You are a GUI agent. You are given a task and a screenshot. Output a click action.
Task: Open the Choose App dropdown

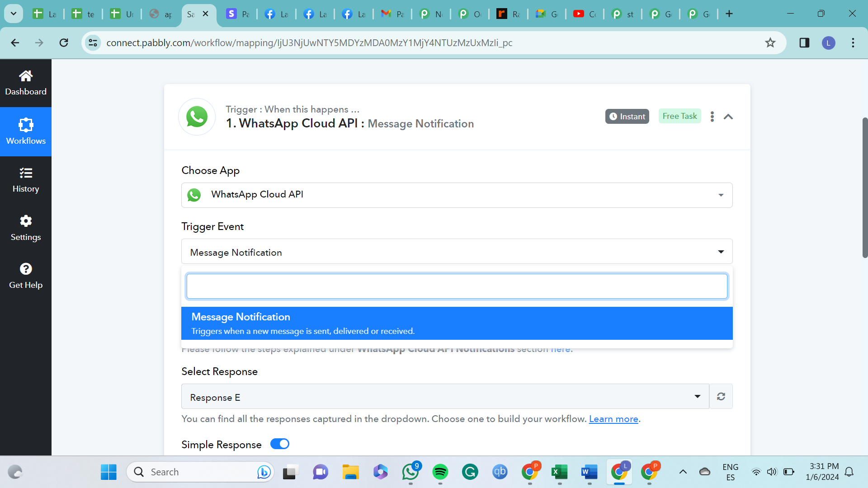tap(457, 195)
